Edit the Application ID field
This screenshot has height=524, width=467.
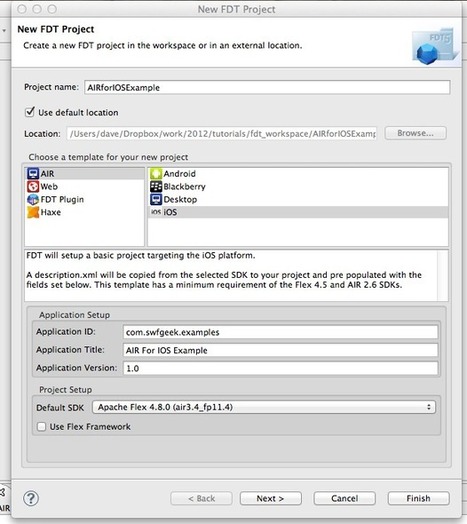pos(280,332)
